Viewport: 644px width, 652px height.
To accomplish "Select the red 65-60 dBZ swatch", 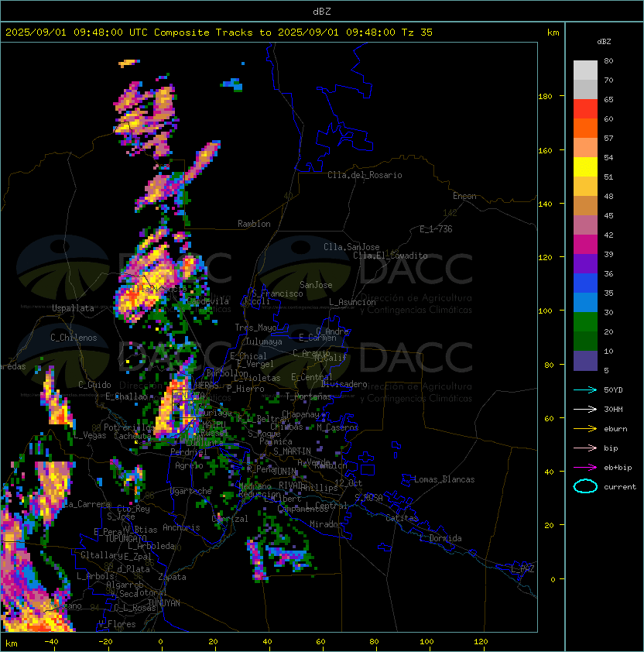I will coord(585,109).
